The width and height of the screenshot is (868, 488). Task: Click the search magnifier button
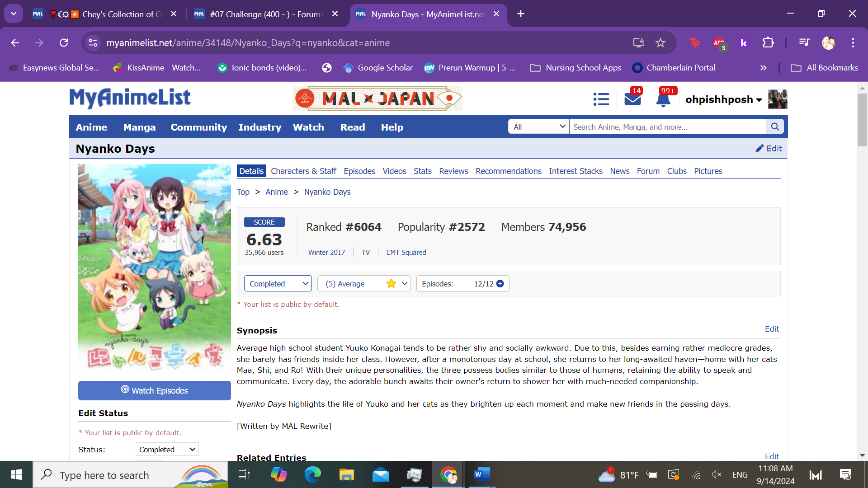[775, 127]
